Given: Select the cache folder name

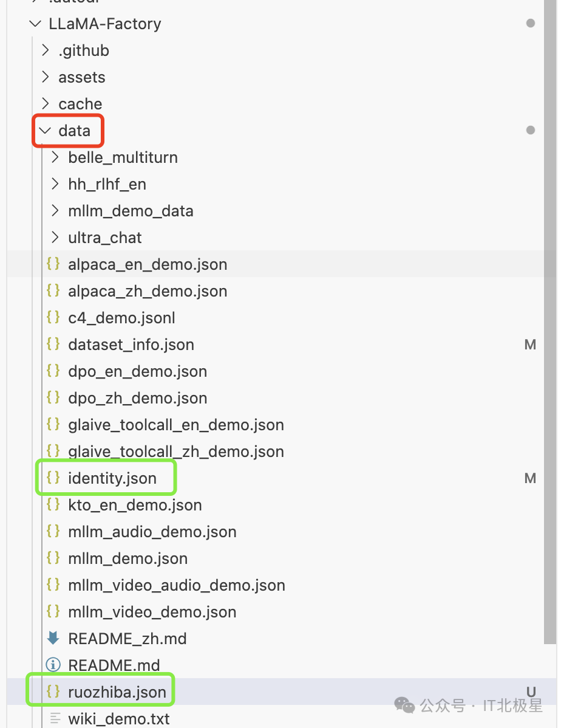Looking at the screenshot, I should pyautogui.click(x=80, y=104).
